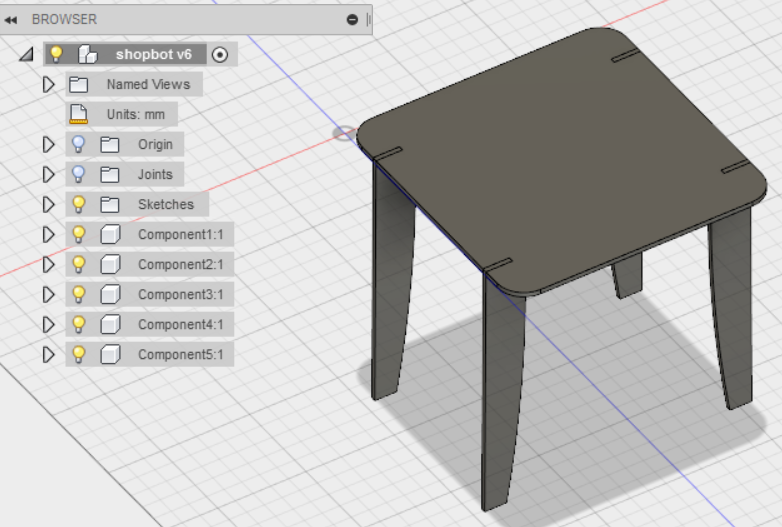Hide Component5:1 with its bulb
782x527 pixels.
(78, 354)
